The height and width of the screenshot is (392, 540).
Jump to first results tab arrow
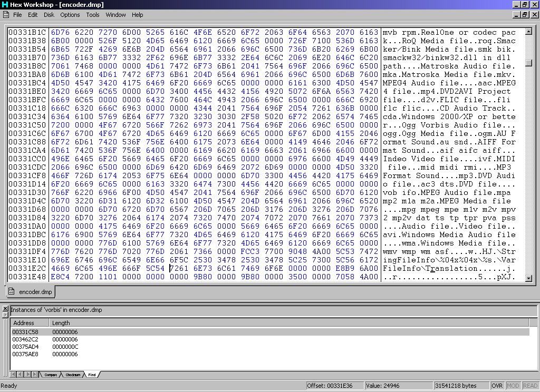coord(13,375)
